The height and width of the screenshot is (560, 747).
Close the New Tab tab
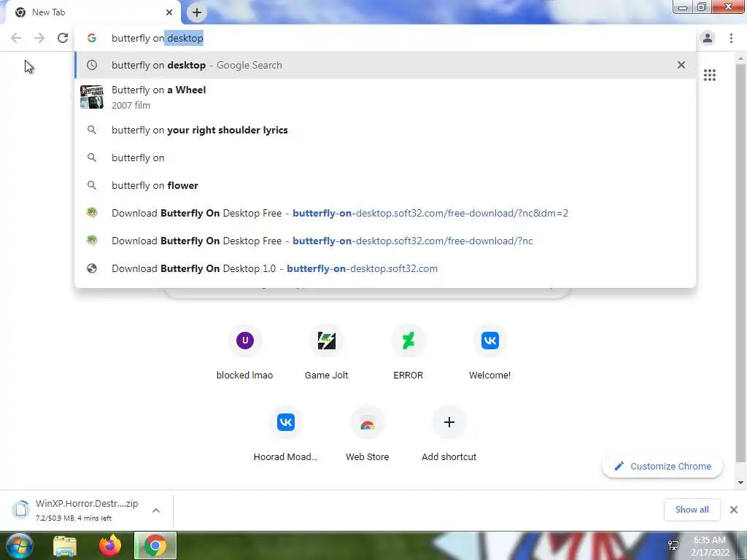(x=169, y=12)
